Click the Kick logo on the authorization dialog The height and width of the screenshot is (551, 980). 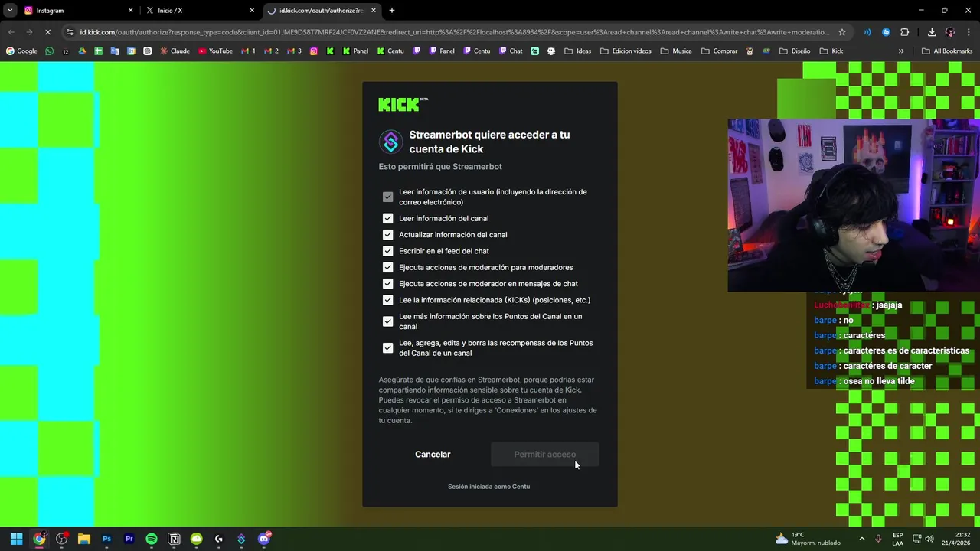pos(403,105)
